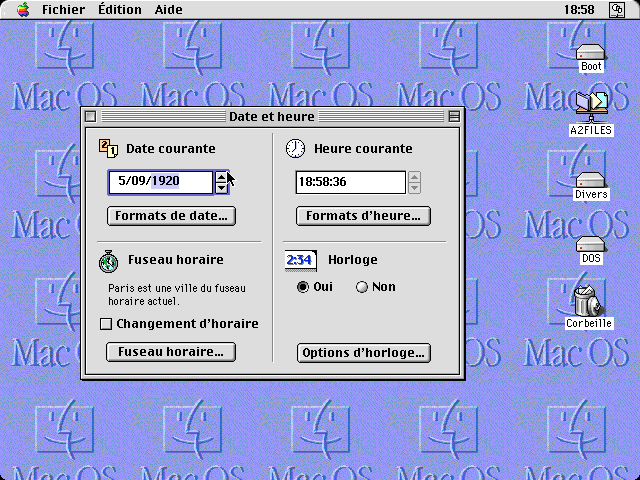Click the Fuseau horaire globe icon
Screen dimensions: 640x480
click(109, 261)
